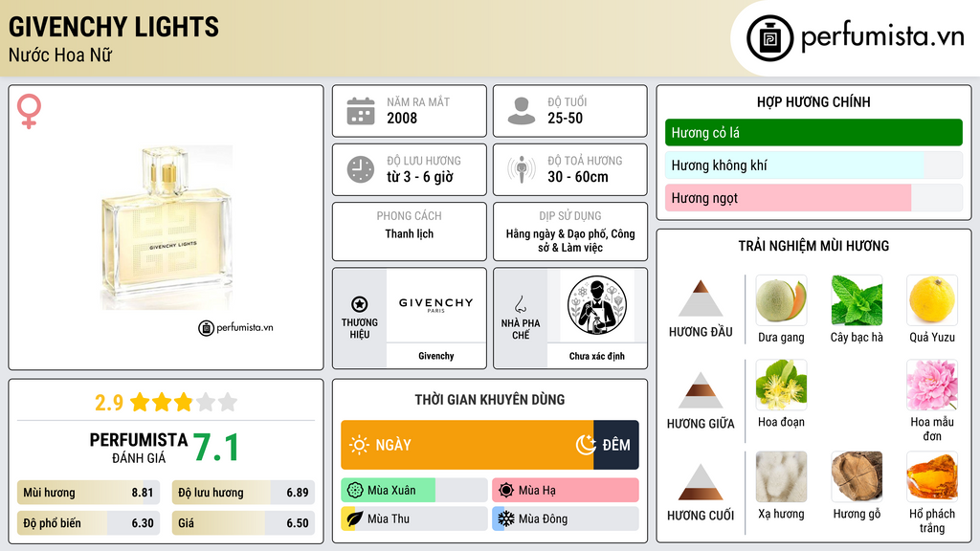The height and width of the screenshot is (551, 980).
Task: Click the Hương cuối pyramid icon
Action: point(701,482)
